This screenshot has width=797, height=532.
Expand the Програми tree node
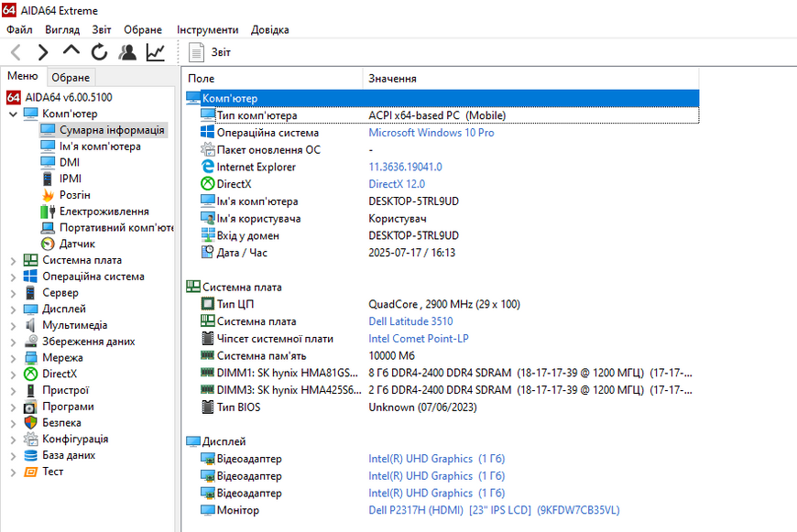13,407
